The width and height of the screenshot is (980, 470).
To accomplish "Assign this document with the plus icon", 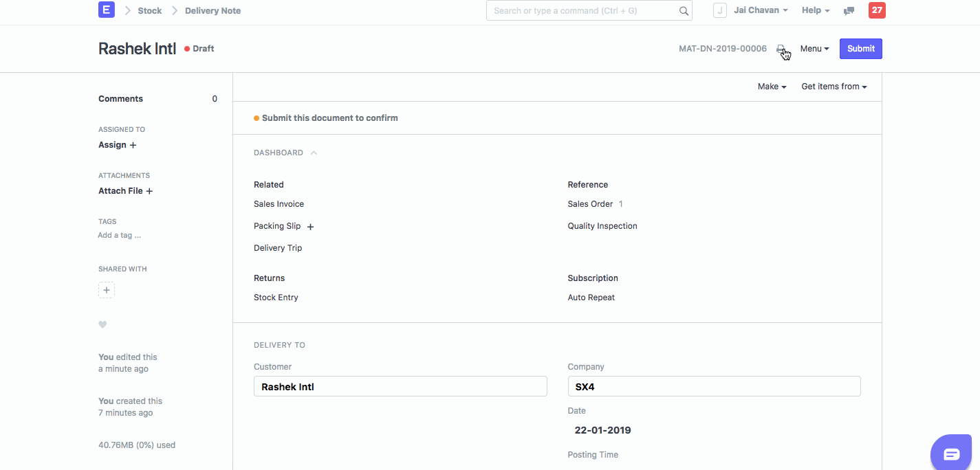I will (x=133, y=145).
